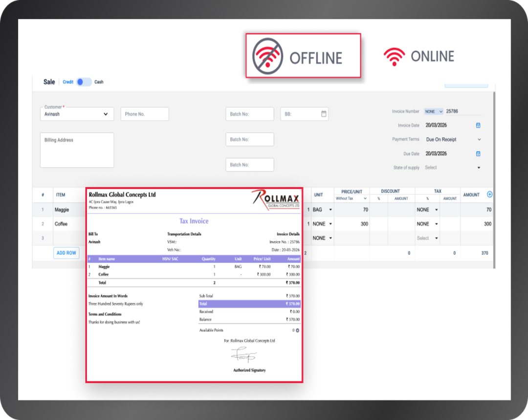Click the third Batch No field
528x420 pixels.
[249, 165]
